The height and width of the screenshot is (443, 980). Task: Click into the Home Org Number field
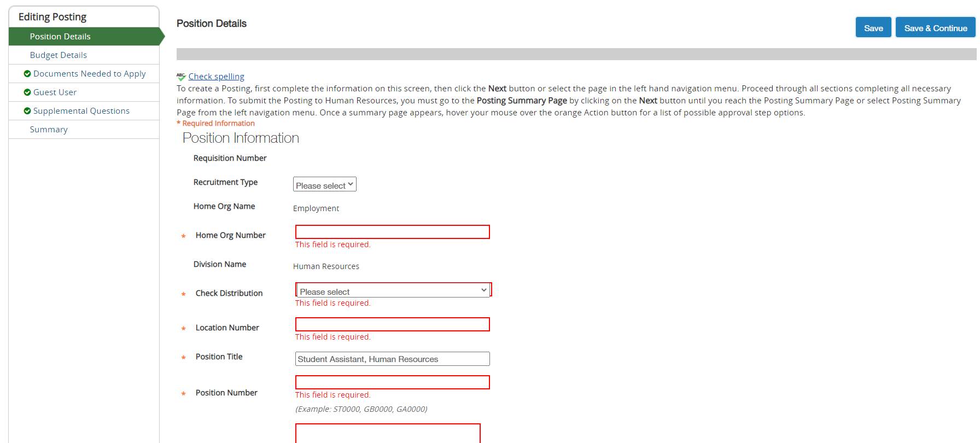[x=392, y=232]
